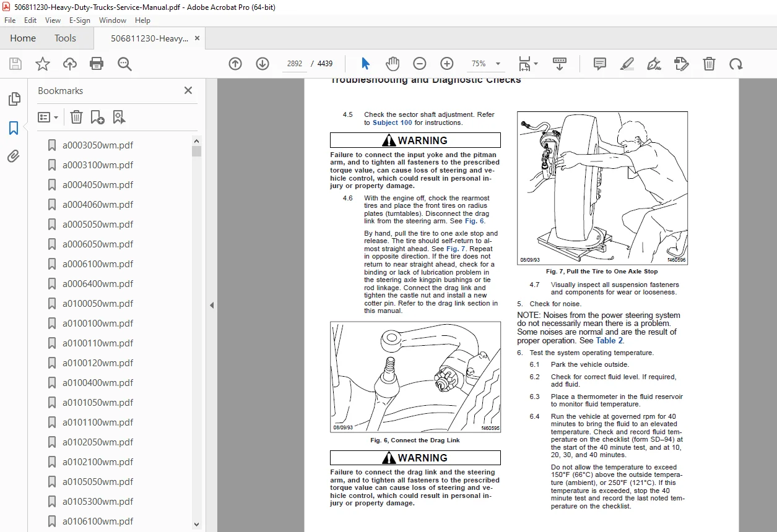
Task: Print the document
Action: click(97, 64)
